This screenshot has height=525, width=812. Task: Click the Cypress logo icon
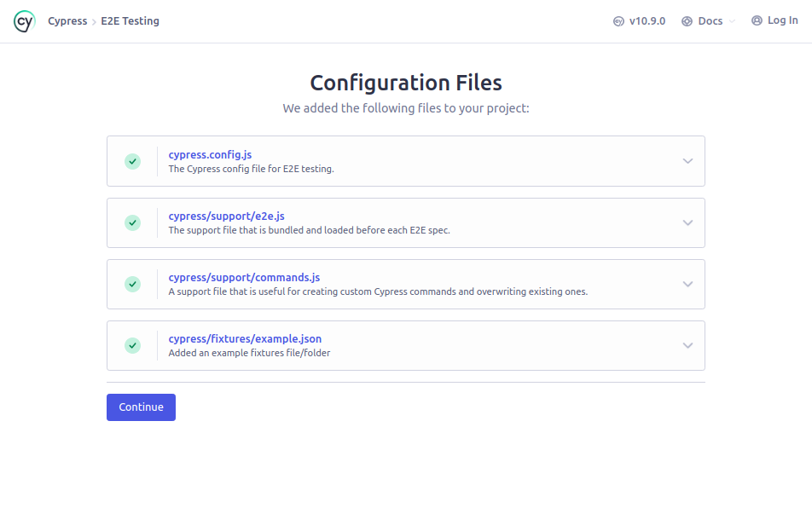pyautogui.click(x=23, y=20)
